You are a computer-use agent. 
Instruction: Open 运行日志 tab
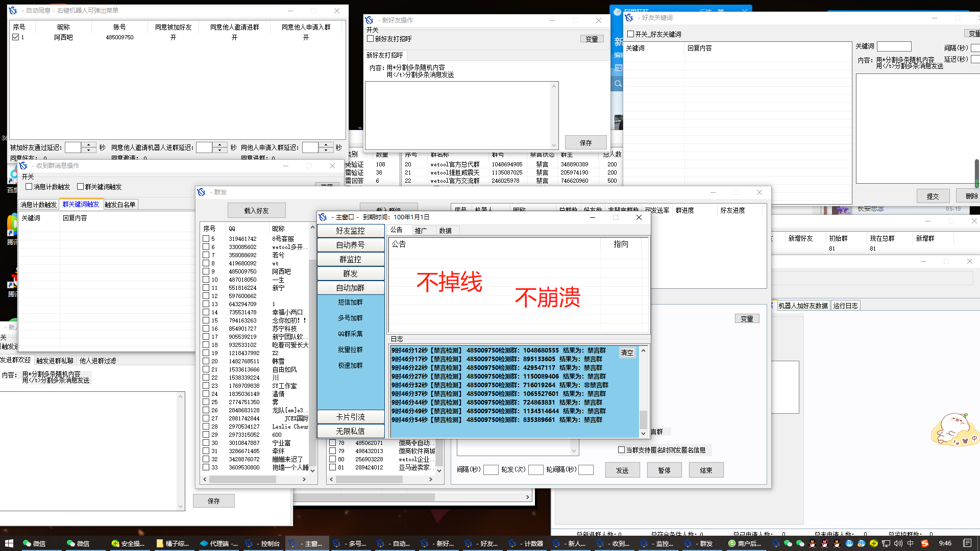(x=845, y=306)
